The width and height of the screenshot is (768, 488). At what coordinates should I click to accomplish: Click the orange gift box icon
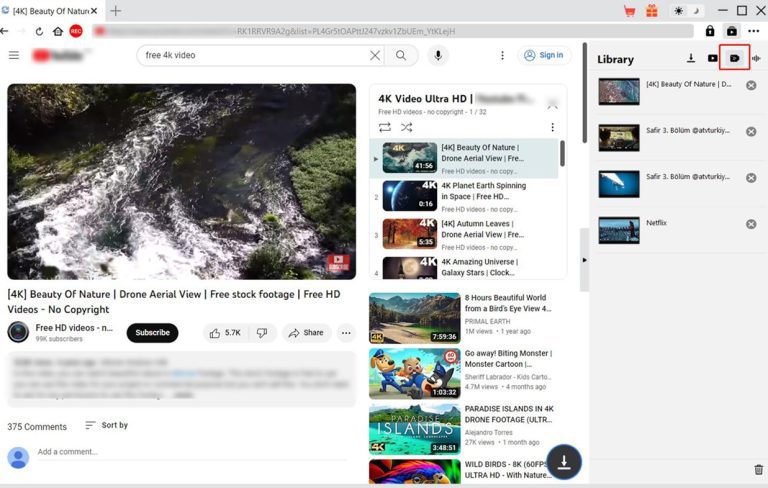[651, 11]
